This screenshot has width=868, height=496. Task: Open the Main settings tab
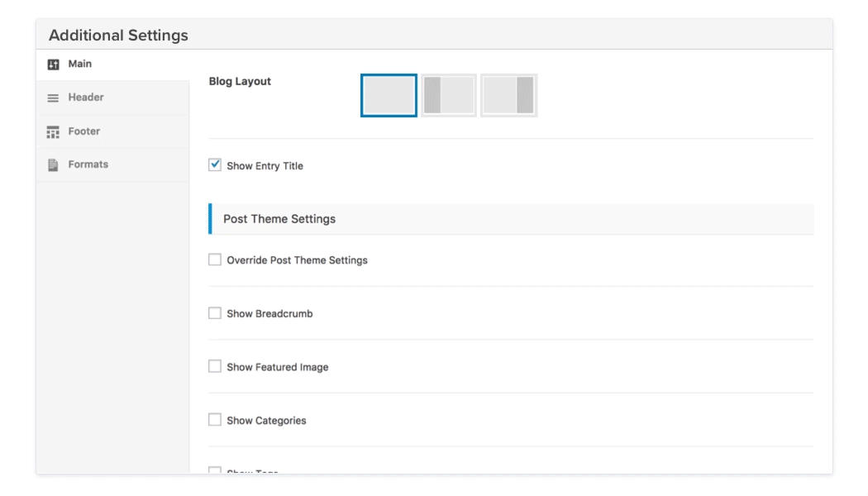pos(80,64)
